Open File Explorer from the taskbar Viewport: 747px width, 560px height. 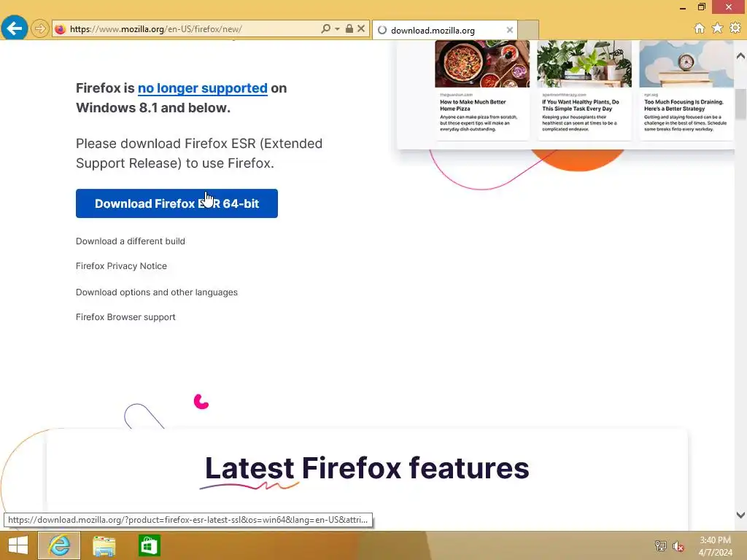pyautogui.click(x=104, y=545)
